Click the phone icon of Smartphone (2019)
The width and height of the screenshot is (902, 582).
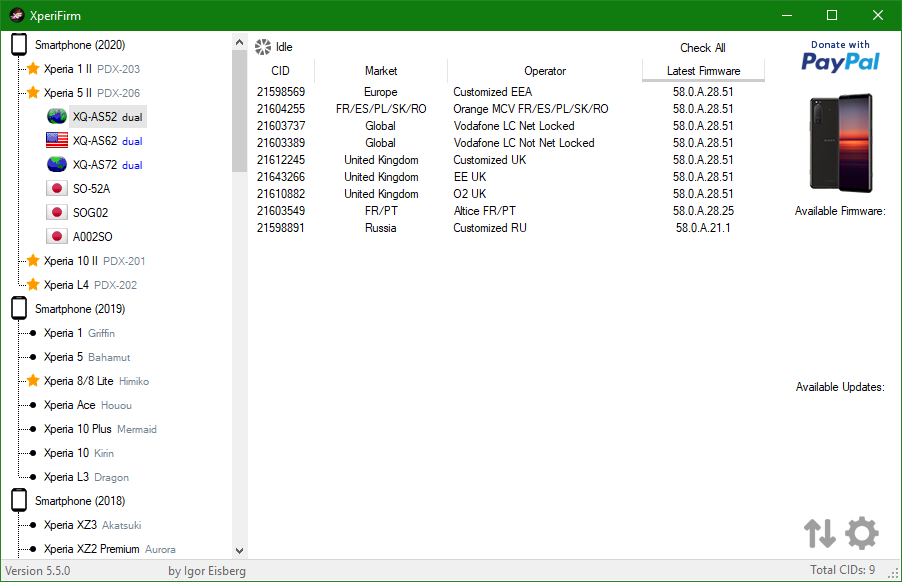[19, 308]
